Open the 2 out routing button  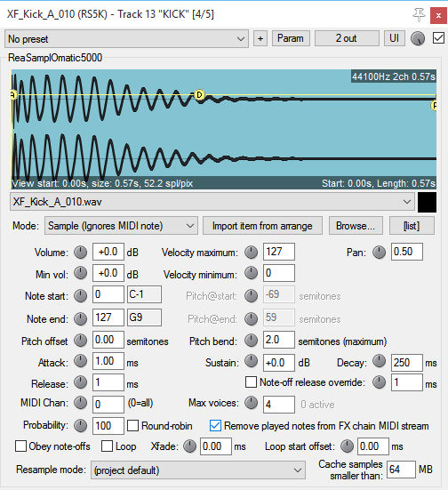[x=347, y=38]
